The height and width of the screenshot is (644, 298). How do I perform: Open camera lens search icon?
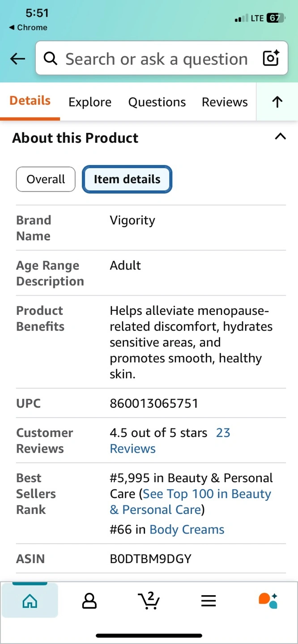tap(271, 59)
